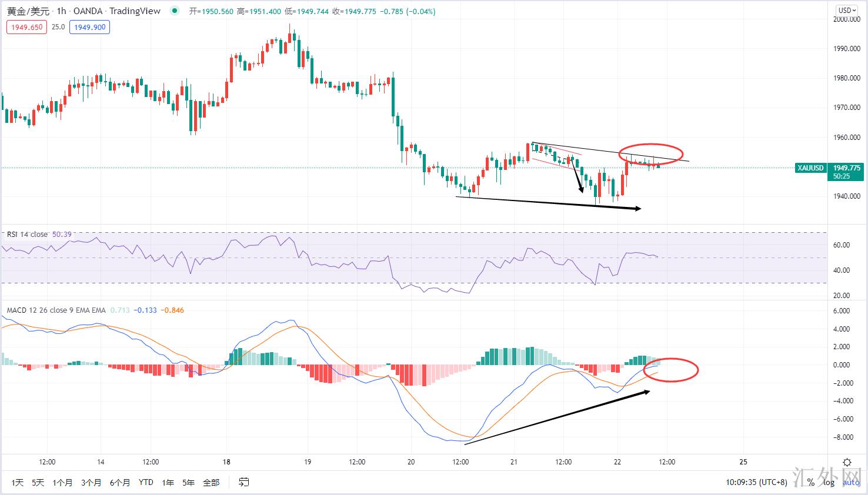Image resolution: width=868 pixels, height=495 pixels.
Task: Toggle log scale mode
Action: (x=829, y=482)
